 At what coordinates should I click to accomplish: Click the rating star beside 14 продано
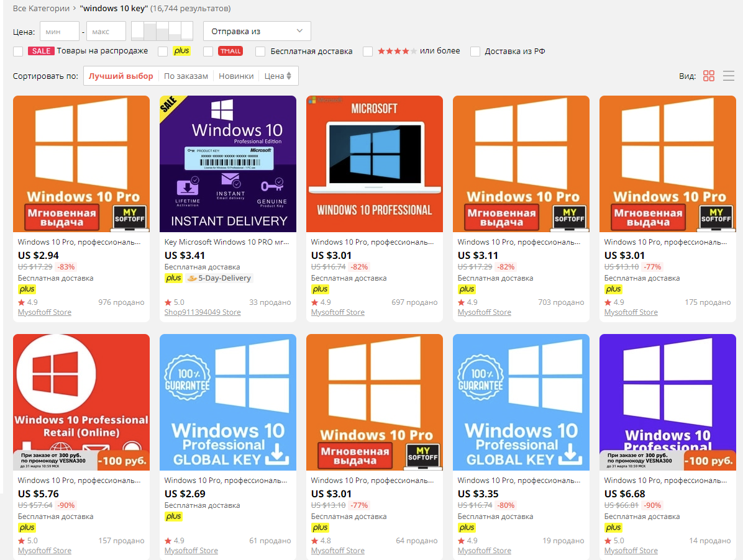tap(608, 541)
